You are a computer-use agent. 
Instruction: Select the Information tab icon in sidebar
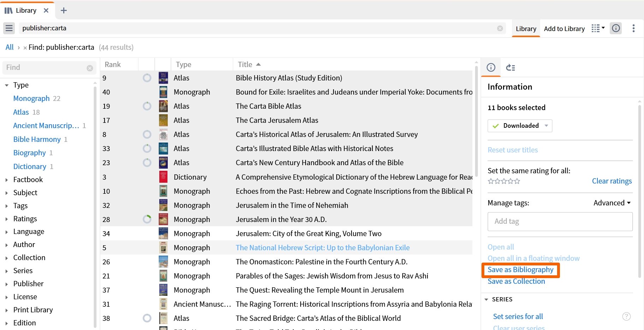(x=491, y=67)
